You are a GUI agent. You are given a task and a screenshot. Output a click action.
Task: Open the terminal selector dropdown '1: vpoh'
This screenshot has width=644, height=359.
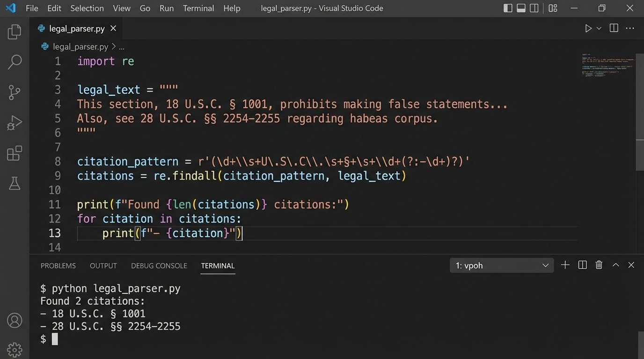[501, 266]
